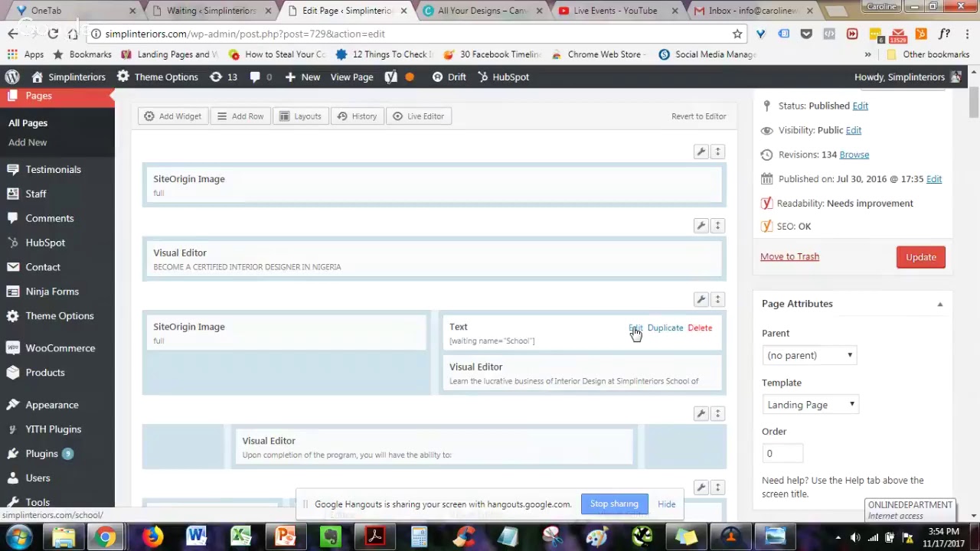Viewport: 980px width, 551px height.
Task: Open HubSpot in the admin bar
Action: pyautogui.click(x=503, y=77)
